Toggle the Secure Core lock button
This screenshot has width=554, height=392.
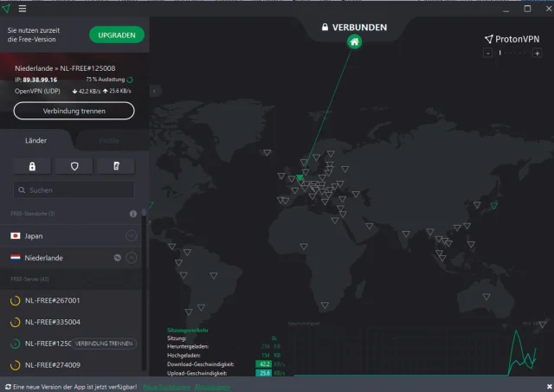click(x=32, y=166)
